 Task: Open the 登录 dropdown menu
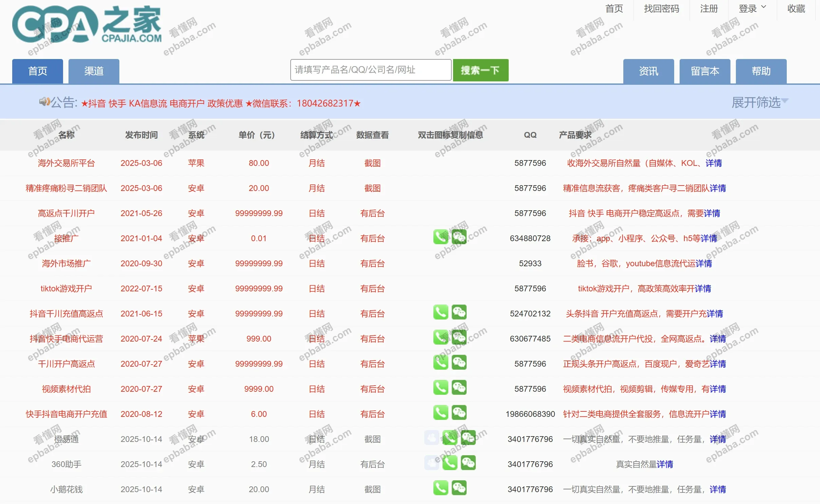pyautogui.click(x=752, y=8)
